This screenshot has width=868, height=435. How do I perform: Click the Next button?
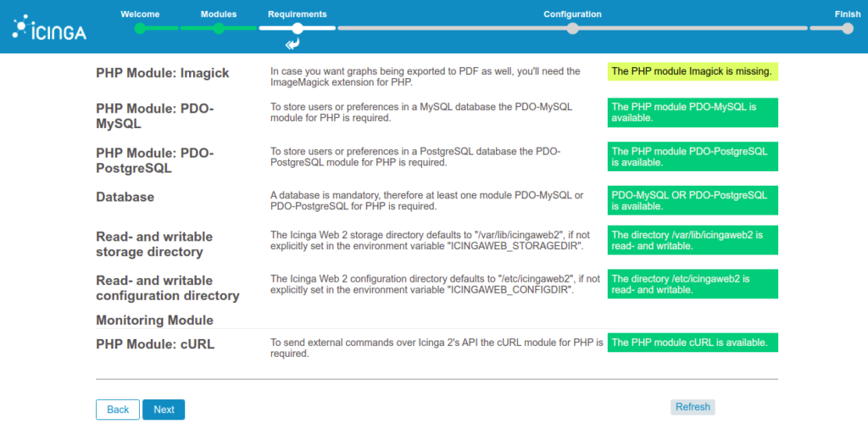coord(164,410)
